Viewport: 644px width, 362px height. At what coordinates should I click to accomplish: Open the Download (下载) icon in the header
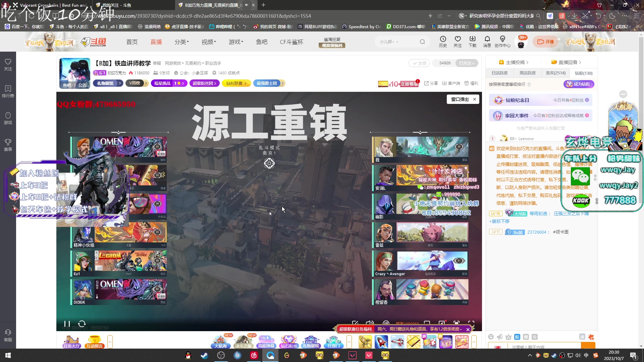[x=472, y=42]
